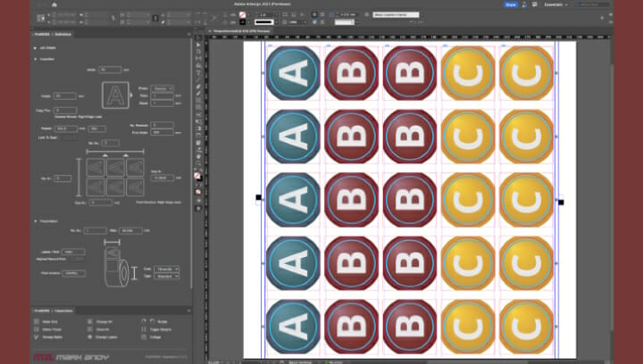Viewport: 643px width, 364px height.
Task: Click the black registration mark left of page
Action: (258, 197)
